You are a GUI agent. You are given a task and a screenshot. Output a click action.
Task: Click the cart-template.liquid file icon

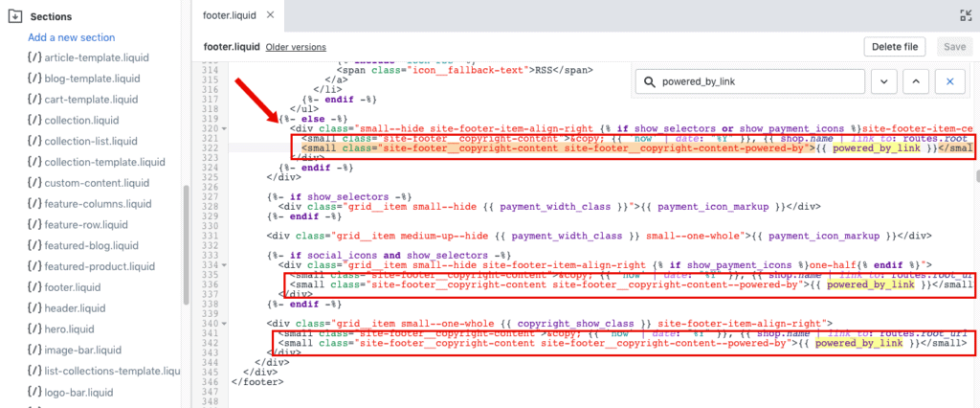coord(34,100)
